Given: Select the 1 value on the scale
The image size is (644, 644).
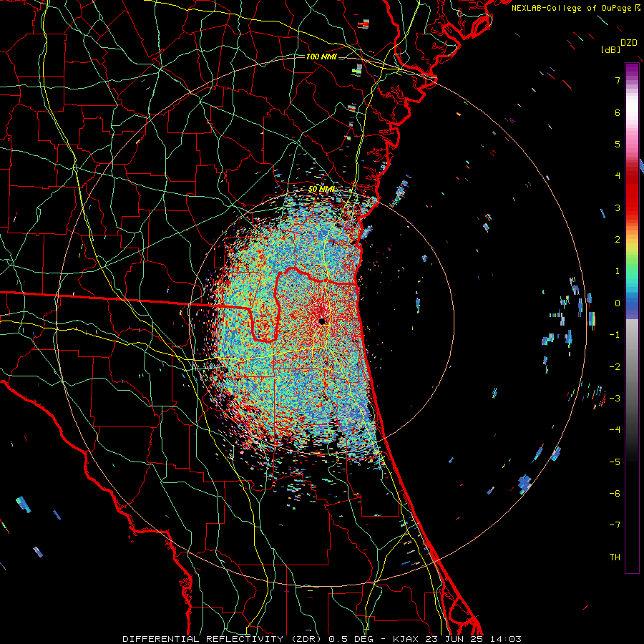Looking at the screenshot, I should coord(618,271).
